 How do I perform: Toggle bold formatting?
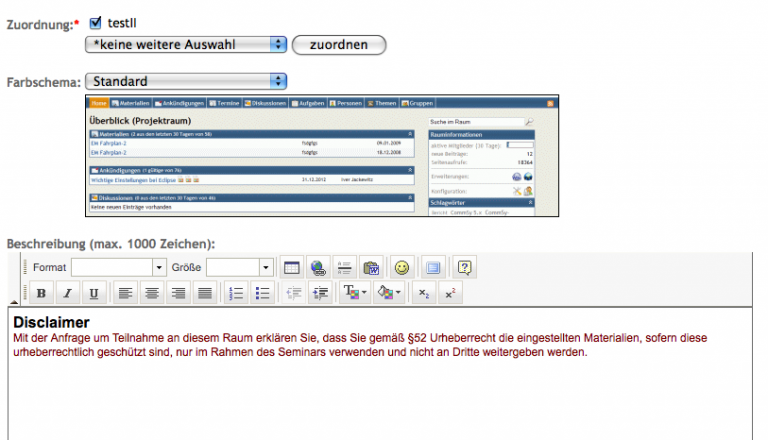click(x=41, y=293)
